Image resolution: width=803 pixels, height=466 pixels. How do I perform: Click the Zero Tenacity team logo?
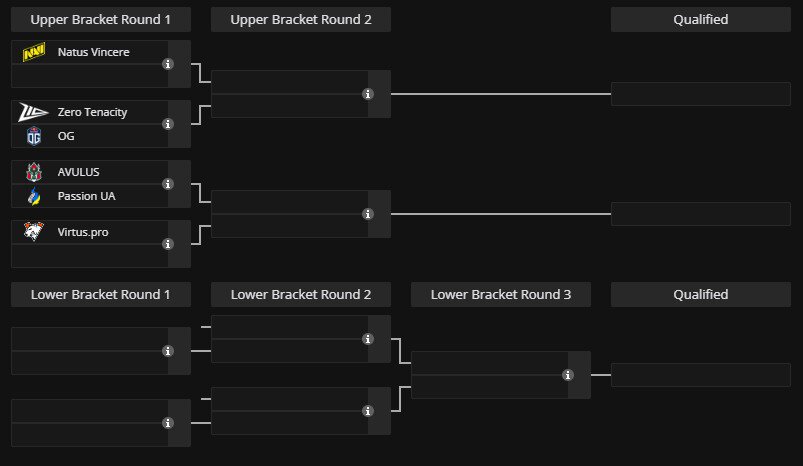(34, 112)
